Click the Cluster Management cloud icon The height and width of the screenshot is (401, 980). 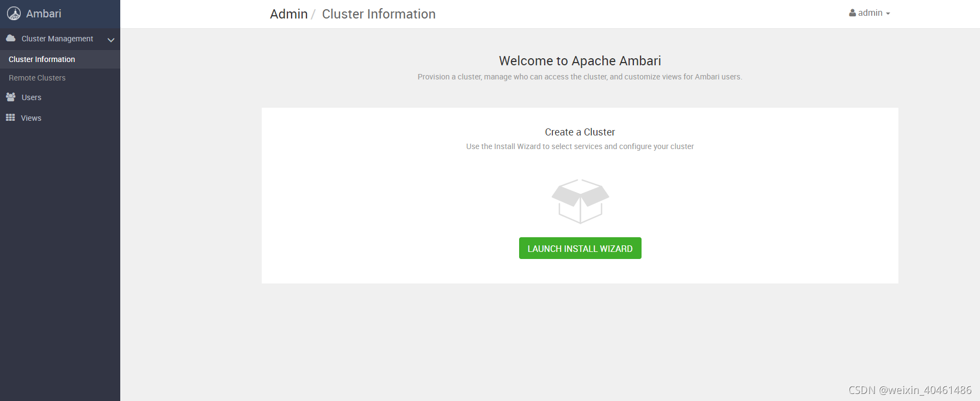(x=10, y=38)
